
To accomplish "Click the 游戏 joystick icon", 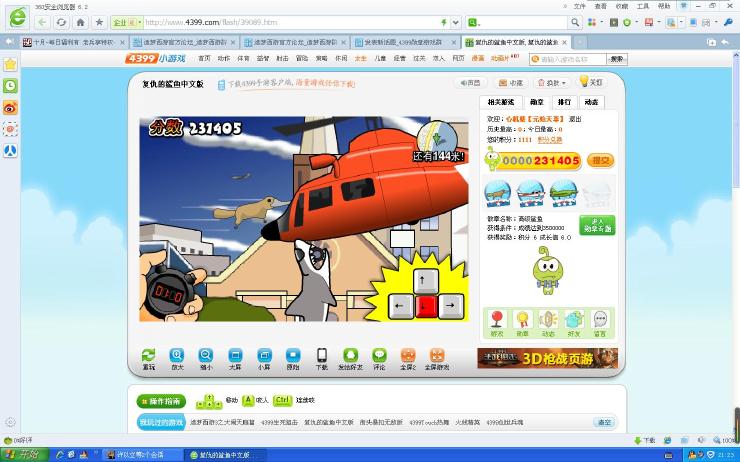I will [x=497, y=319].
